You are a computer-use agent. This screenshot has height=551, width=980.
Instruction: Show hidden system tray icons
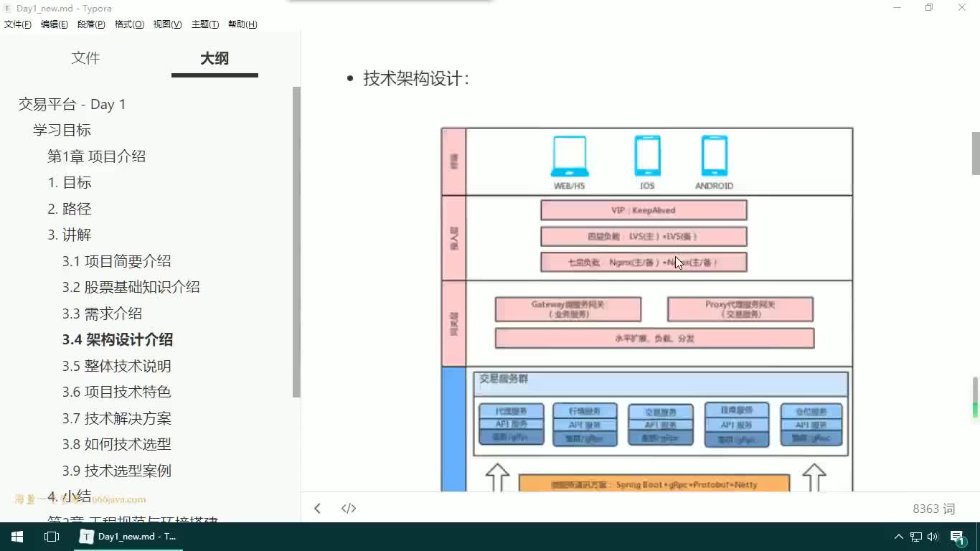point(898,537)
